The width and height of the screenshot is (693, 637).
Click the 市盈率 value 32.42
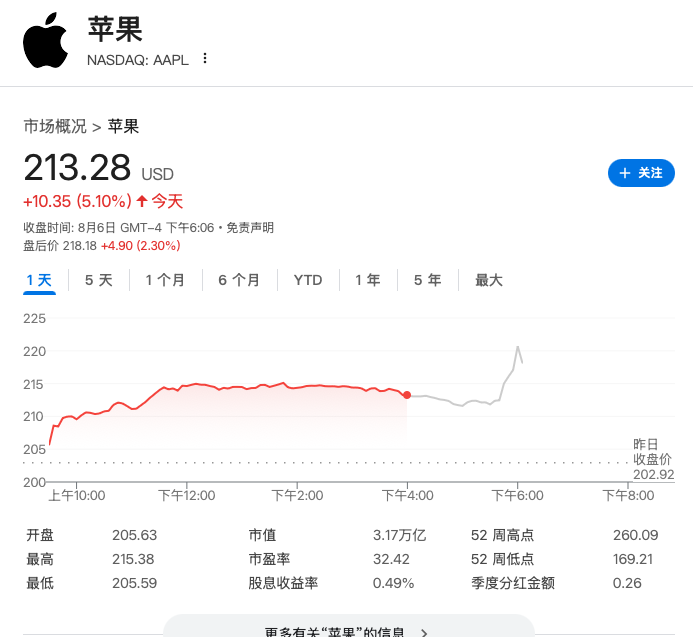tap(391, 559)
